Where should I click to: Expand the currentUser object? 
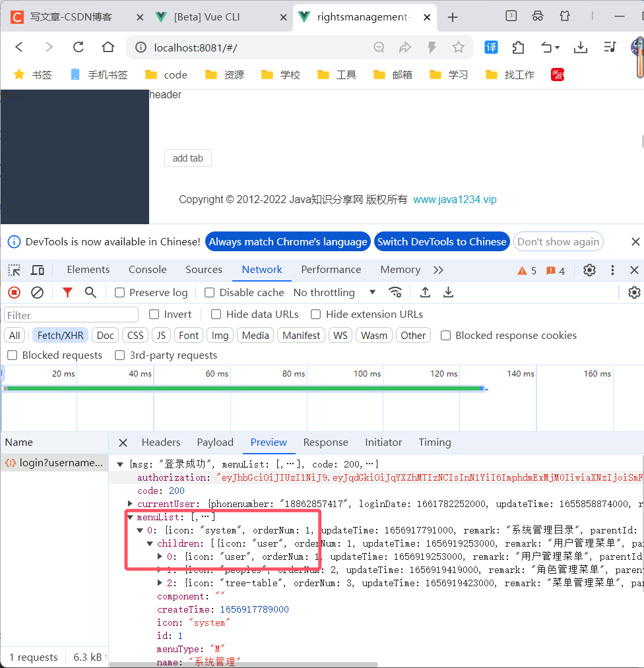pos(130,504)
